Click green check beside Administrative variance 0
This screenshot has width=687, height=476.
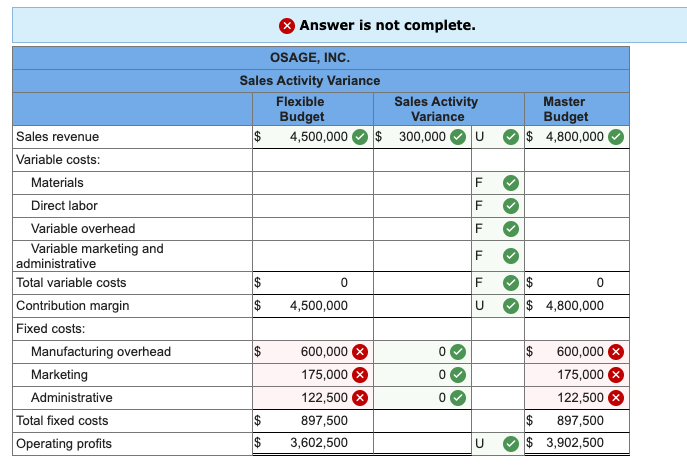458,398
